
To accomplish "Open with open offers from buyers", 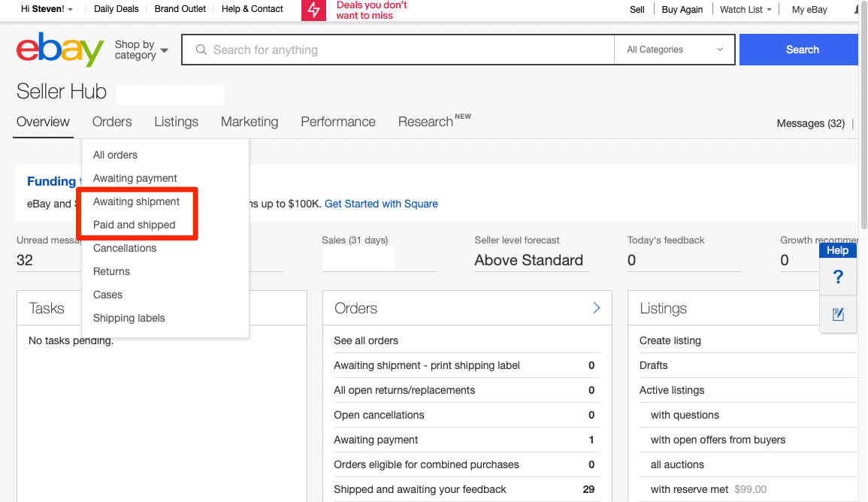I will (718, 440).
